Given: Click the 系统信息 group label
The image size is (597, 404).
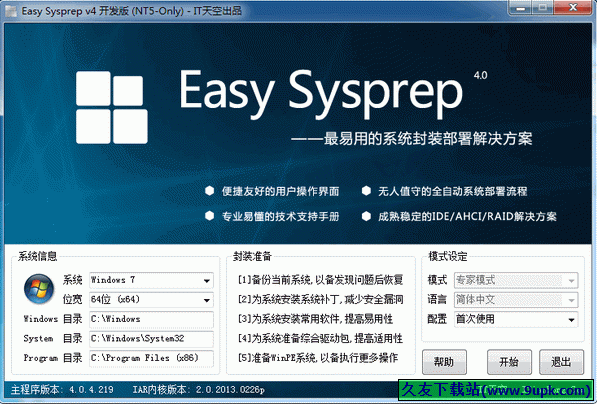Looking at the screenshot, I should pyautogui.click(x=37, y=256).
